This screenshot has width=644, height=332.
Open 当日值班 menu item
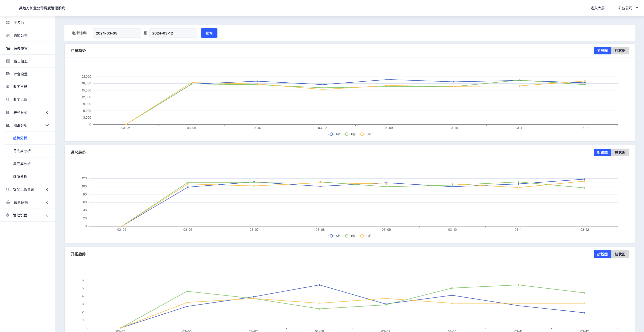pyautogui.click(x=28, y=61)
